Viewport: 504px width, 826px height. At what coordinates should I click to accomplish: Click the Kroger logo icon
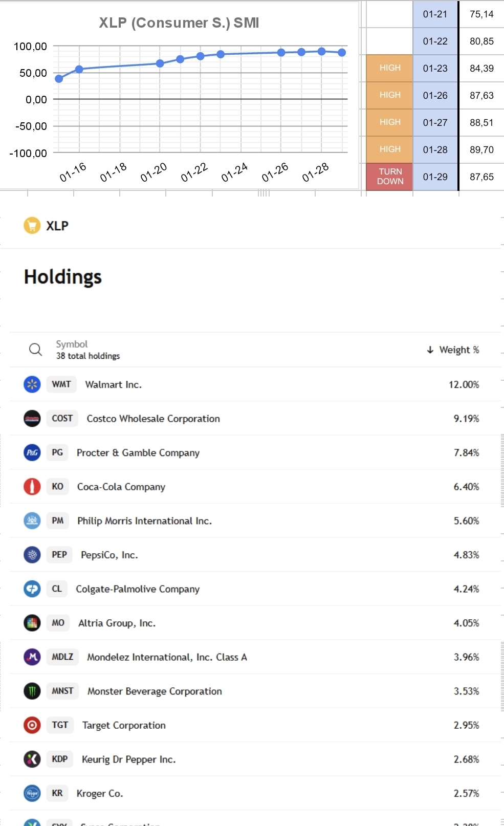point(32,793)
